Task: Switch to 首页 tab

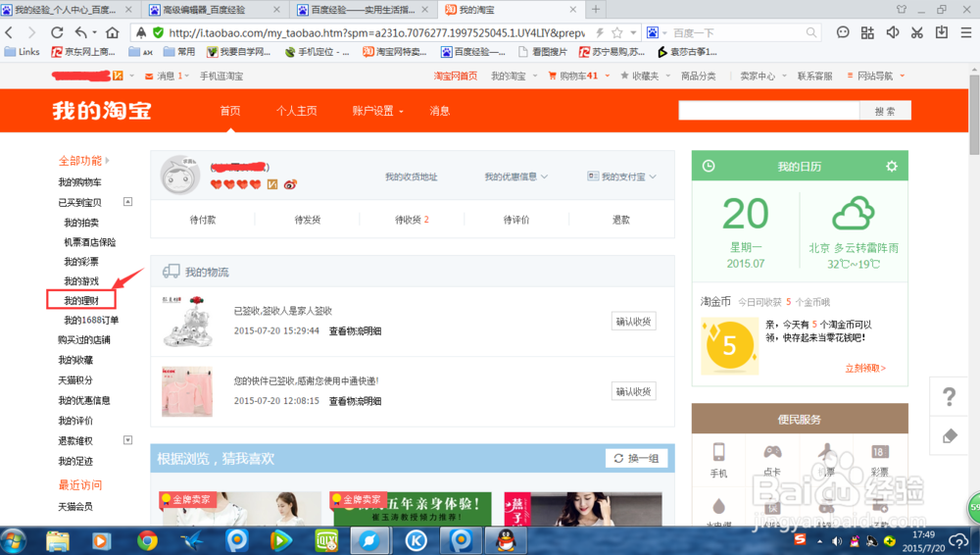Action: pos(230,111)
